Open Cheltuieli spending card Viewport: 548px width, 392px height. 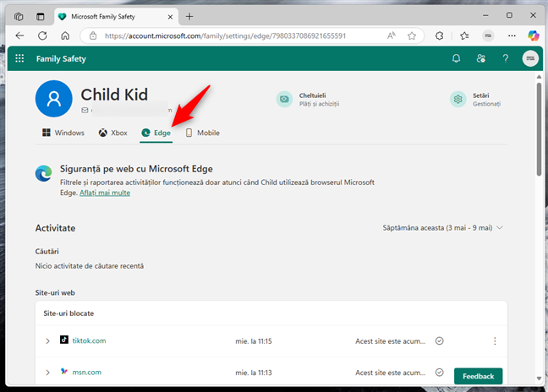(x=308, y=100)
